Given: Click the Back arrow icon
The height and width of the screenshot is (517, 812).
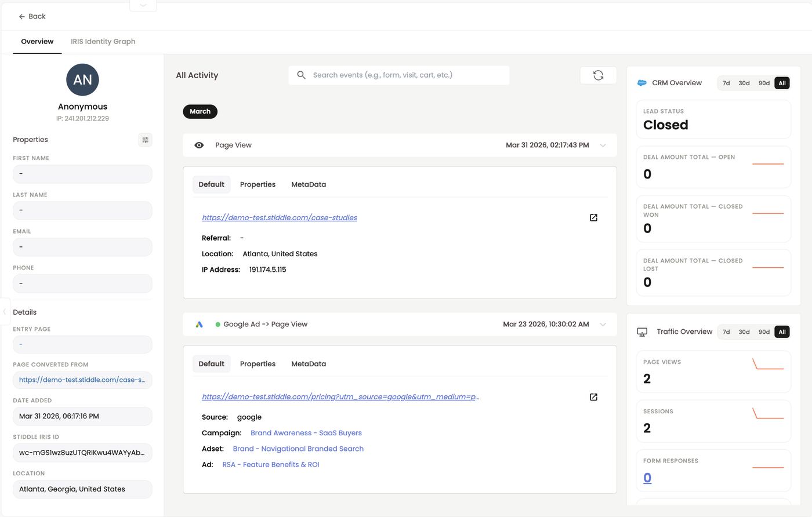Looking at the screenshot, I should tap(22, 17).
